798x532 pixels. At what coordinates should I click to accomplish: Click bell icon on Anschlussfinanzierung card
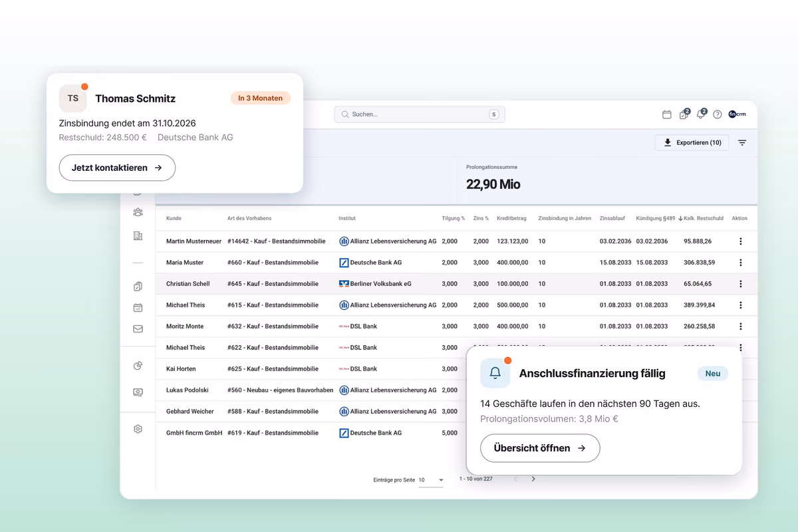495,373
